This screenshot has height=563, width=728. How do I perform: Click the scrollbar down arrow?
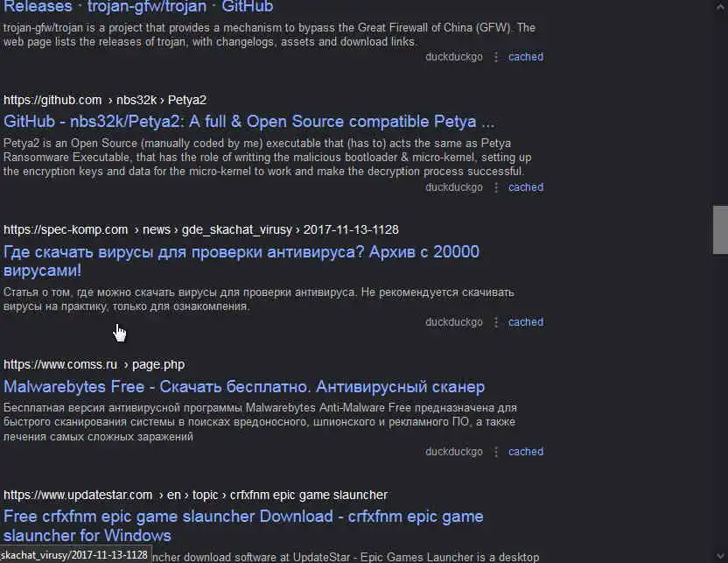720,556
